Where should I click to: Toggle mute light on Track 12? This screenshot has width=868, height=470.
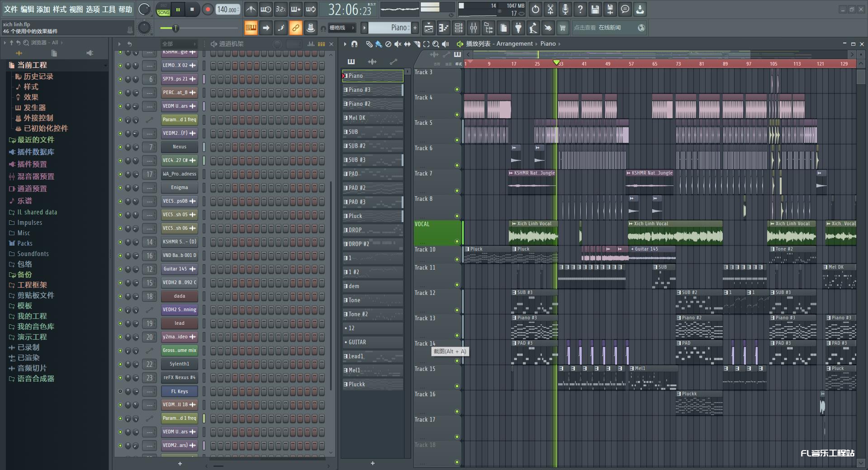click(457, 310)
